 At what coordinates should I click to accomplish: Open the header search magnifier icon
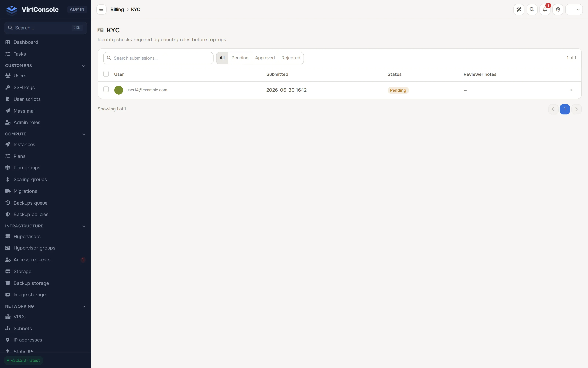[532, 10]
